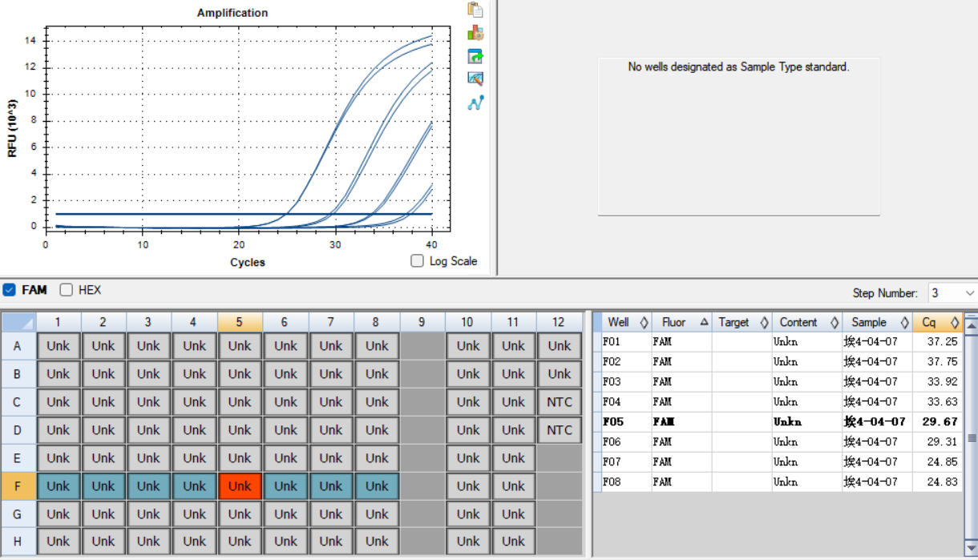The height and width of the screenshot is (560, 978).
Task: Click the copy chart to clipboard icon
Action: point(475,10)
